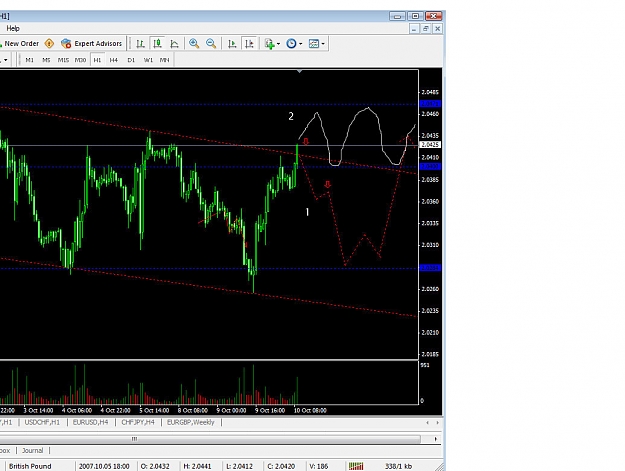This screenshot has height=471, width=625.
Task: Open the periodicity dropdown arrow
Action: click(x=301, y=44)
